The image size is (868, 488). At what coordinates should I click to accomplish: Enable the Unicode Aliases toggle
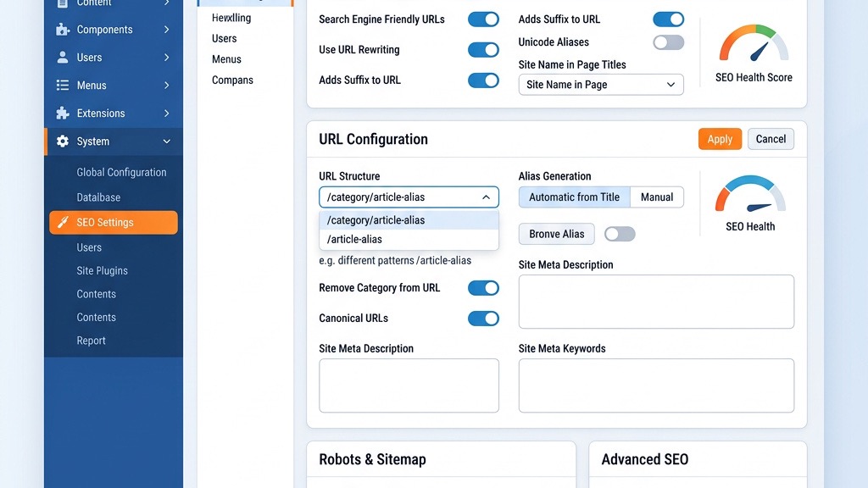pyautogui.click(x=668, y=42)
